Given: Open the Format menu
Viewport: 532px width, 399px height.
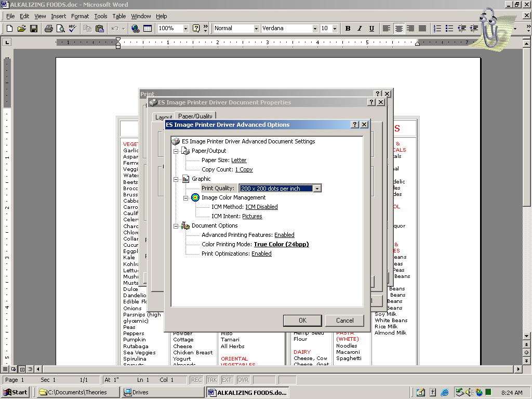Looking at the screenshot, I should tap(79, 16).
